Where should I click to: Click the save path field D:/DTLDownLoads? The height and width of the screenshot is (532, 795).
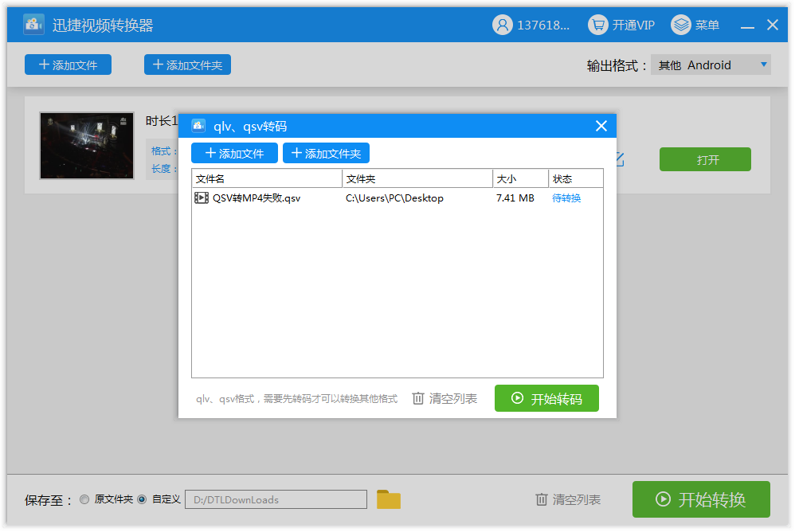(276, 499)
